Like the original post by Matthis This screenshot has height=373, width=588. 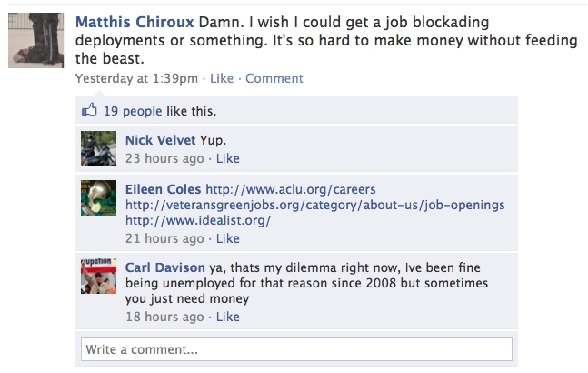[222, 78]
